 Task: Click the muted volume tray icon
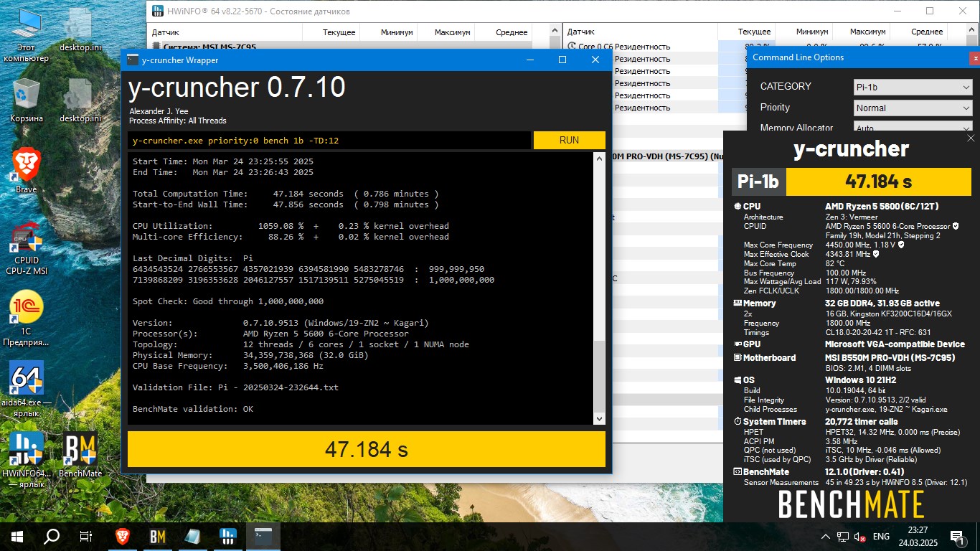click(x=859, y=537)
